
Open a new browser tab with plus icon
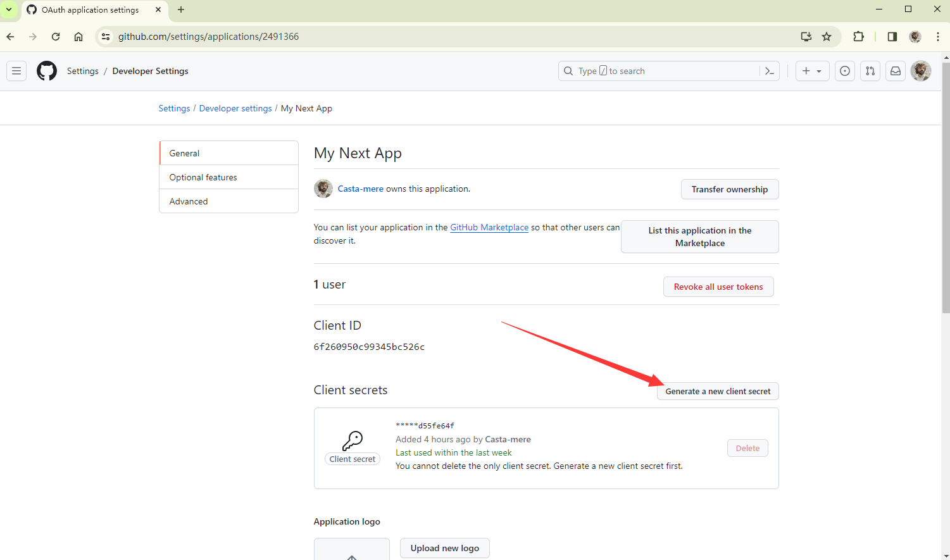(x=181, y=9)
